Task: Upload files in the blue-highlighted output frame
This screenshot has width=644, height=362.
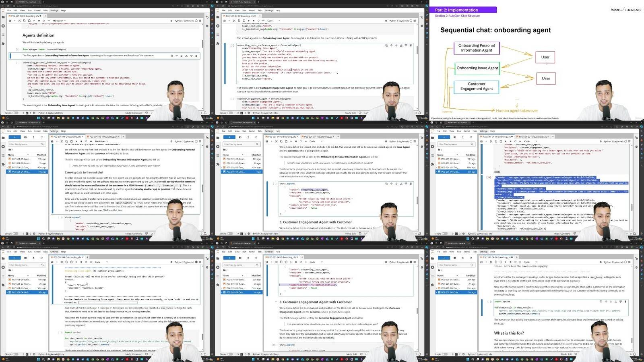Action: [463, 137]
